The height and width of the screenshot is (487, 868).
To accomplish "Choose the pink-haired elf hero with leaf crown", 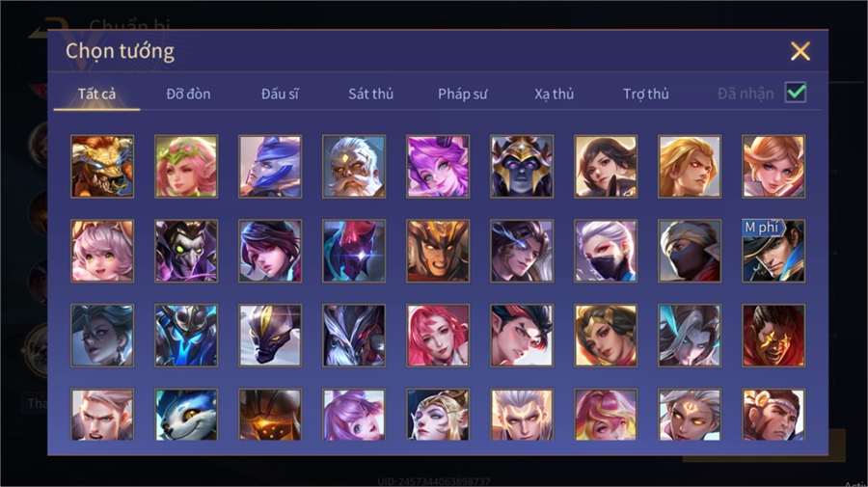I will click(186, 167).
